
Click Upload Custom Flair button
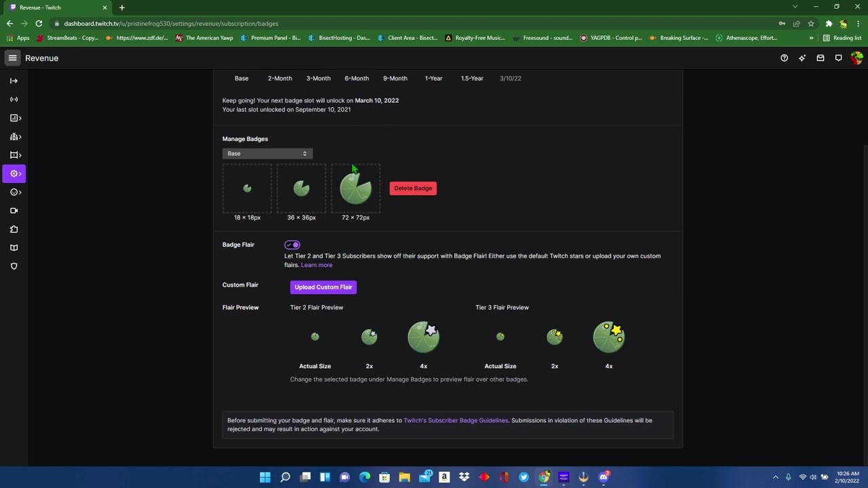click(323, 287)
